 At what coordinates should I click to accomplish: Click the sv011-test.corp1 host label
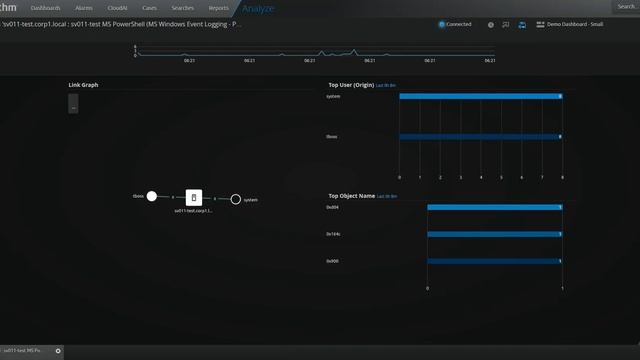click(193, 211)
